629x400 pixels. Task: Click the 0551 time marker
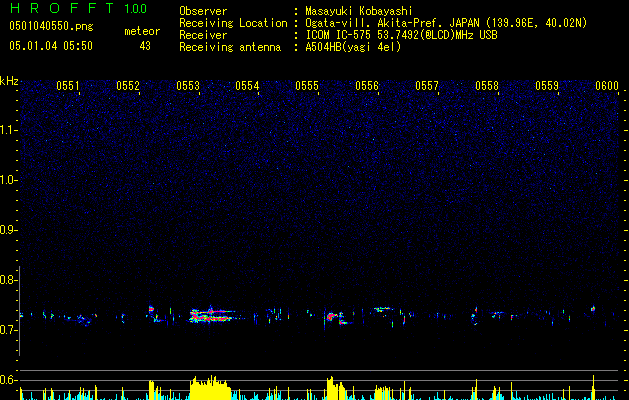[67, 86]
